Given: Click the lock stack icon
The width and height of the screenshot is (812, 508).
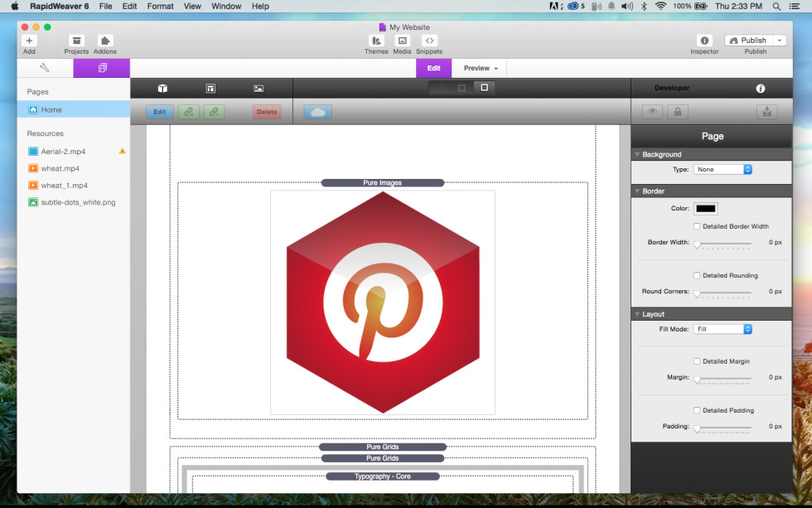Looking at the screenshot, I should pyautogui.click(x=678, y=112).
